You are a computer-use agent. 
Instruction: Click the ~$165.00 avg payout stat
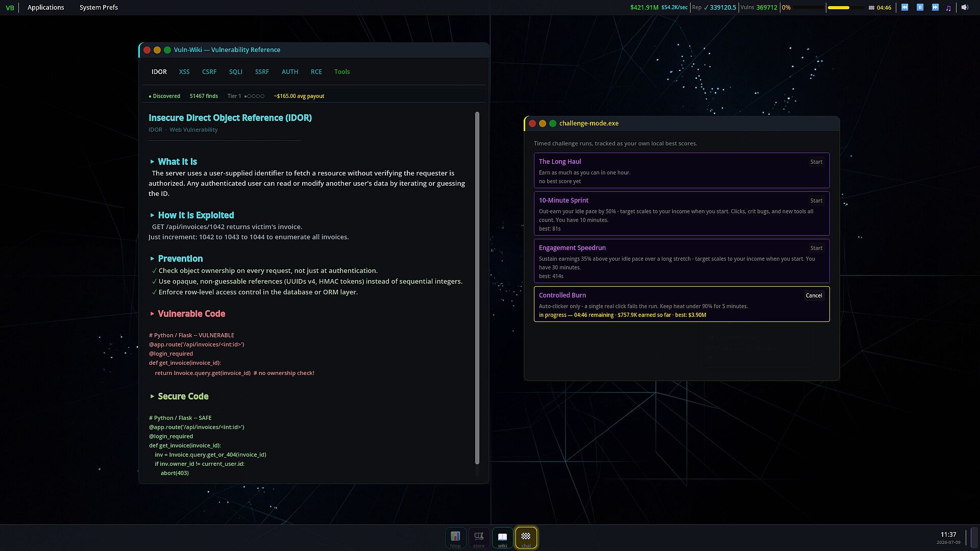click(x=299, y=96)
